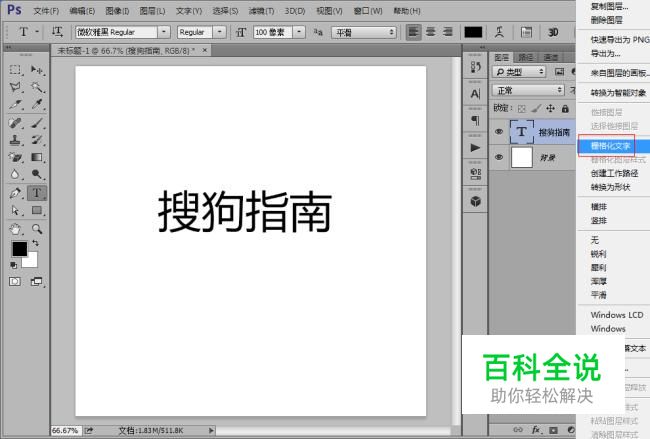The image size is (650, 439).
Task: Hide the 搜狗指南 text layer
Action: (499, 131)
